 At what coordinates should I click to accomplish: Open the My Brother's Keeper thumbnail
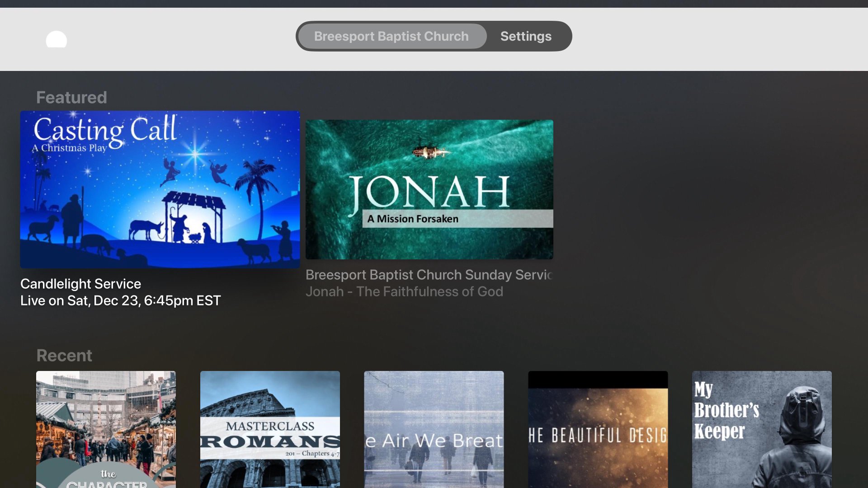click(x=762, y=429)
